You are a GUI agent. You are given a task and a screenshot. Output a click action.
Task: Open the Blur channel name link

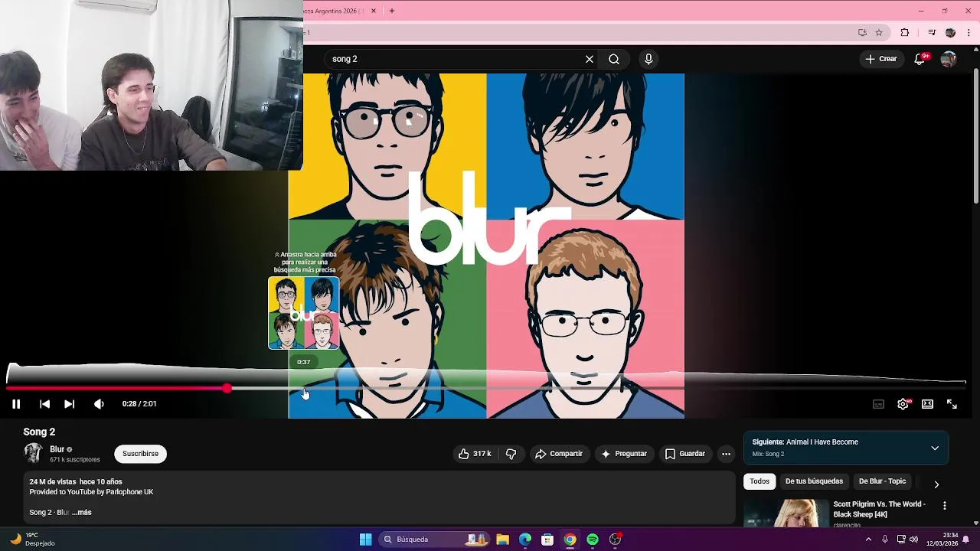coord(57,449)
